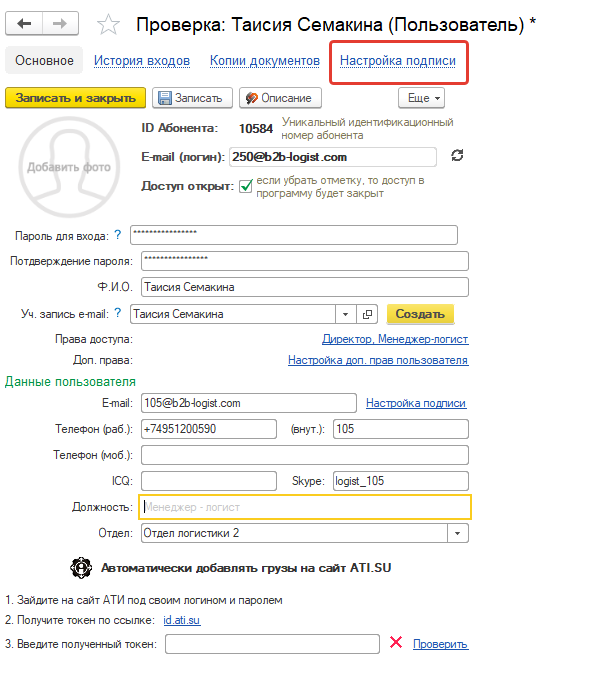Expand the Отдел dropdown arrow

(458, 533)
